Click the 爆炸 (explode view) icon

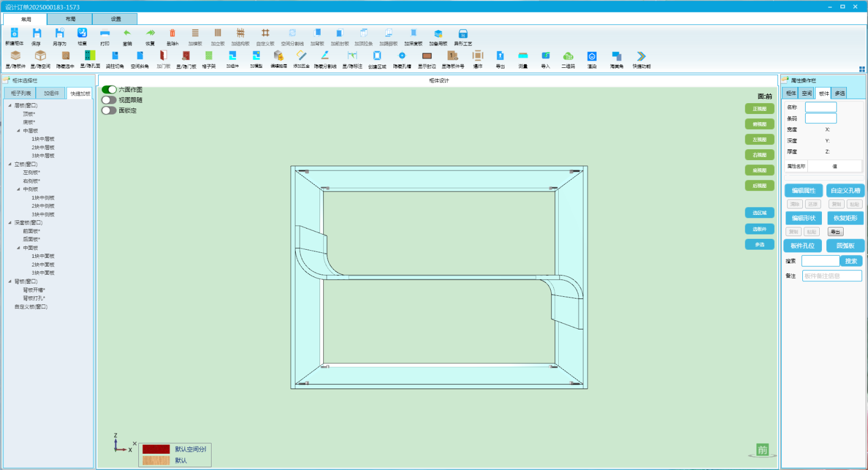[x=478, y=56]
